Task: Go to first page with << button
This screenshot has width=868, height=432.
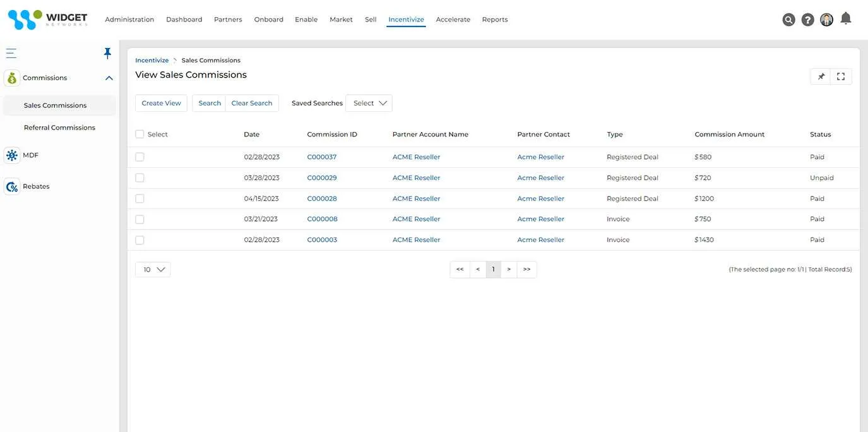Action: (x=460, y=270)
